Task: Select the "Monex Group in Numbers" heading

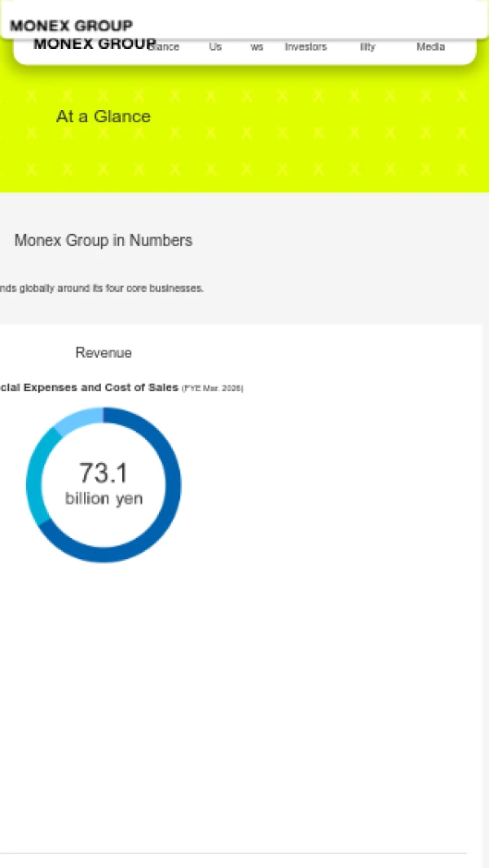Action: [104, 240]
